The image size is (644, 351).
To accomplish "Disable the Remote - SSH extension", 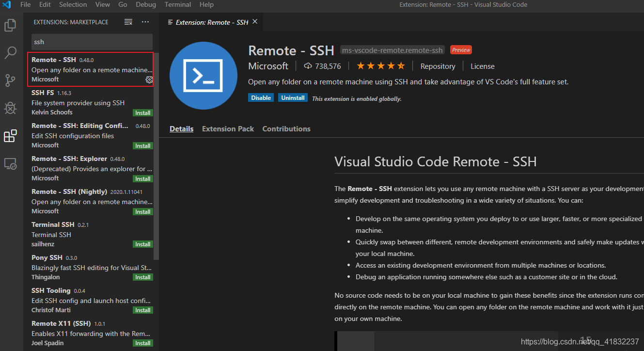I will click(x=261, y=98).
